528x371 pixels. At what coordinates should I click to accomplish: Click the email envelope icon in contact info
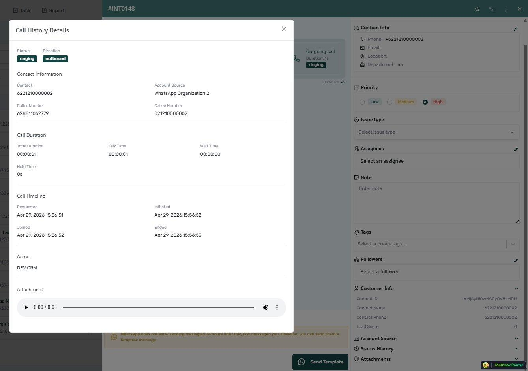pos(362,48)
